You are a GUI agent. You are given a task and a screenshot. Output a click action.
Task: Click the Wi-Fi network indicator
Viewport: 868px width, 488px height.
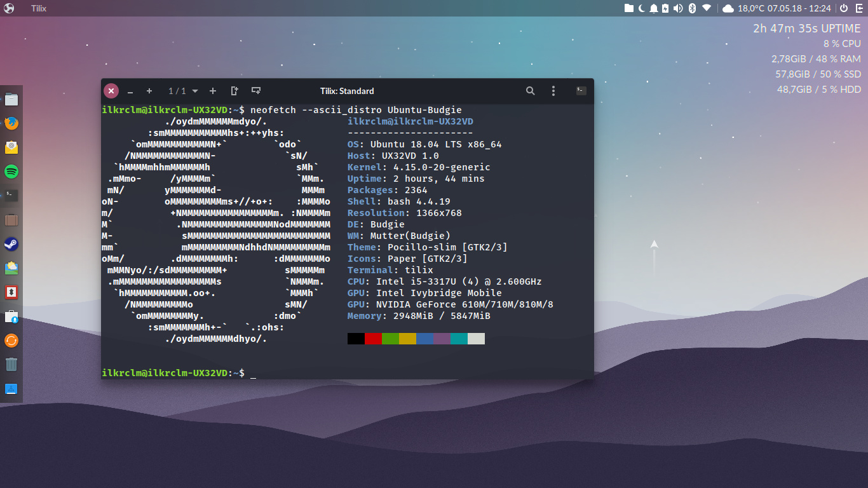[707, 8]
